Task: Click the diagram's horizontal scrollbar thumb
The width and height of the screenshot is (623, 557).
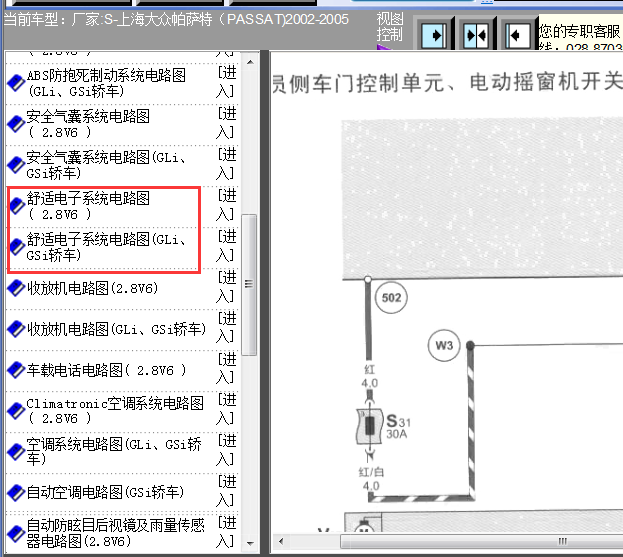Action: [x=482, y=541]
